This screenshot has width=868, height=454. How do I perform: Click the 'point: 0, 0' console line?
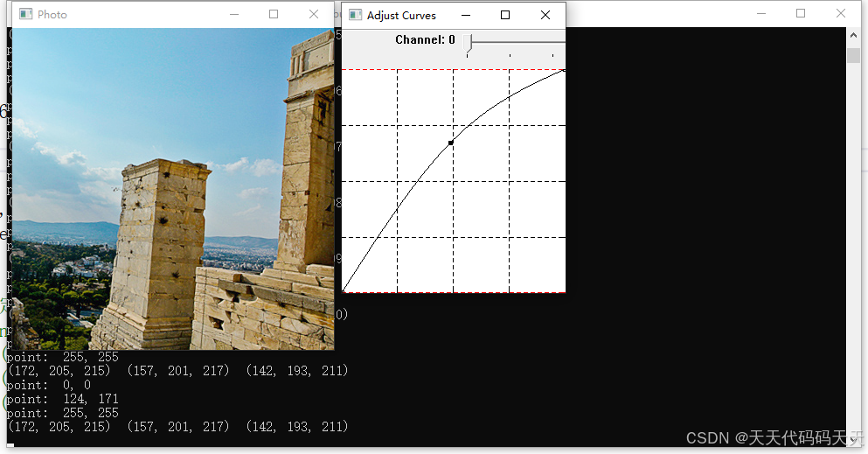point(49,385)
